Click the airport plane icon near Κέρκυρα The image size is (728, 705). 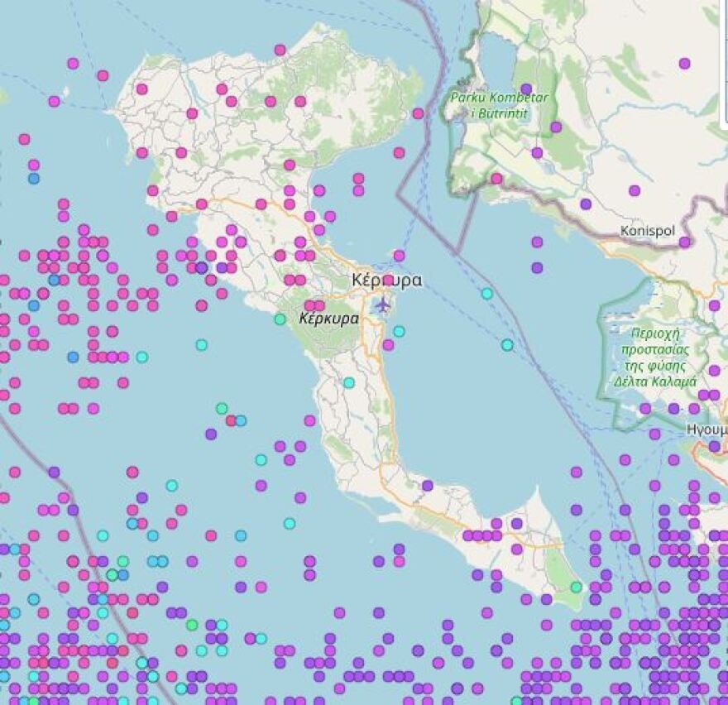[x=382, y=305]
